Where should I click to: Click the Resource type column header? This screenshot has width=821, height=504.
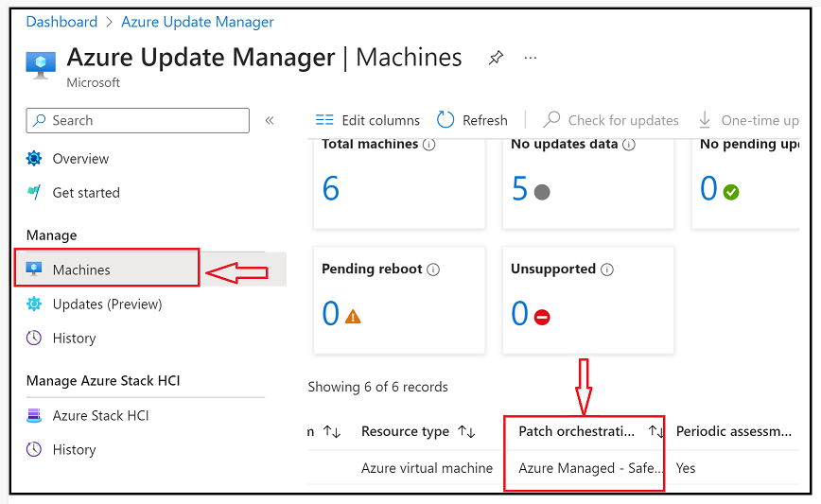click(405, 431)
